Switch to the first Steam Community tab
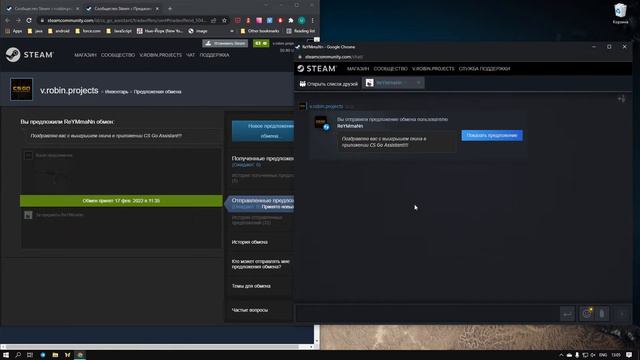Viewport: 640px width, 360px height. pyautogui.click(x=43, y=9)
